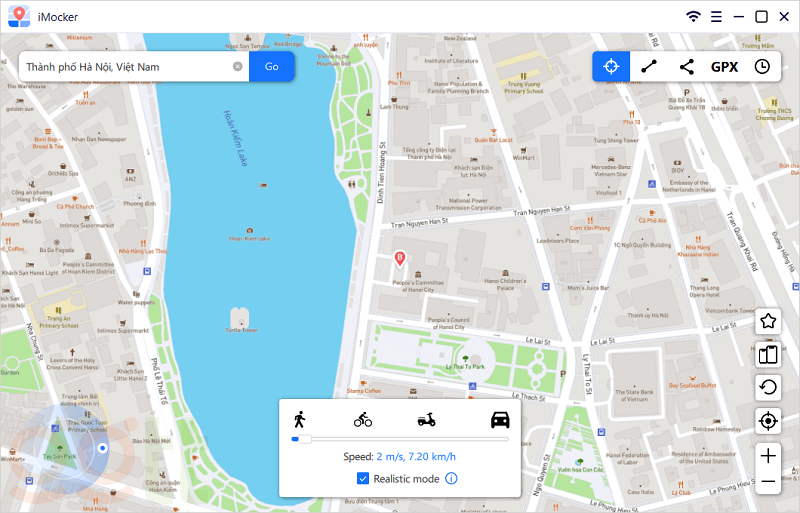Disable the Realistic mode checkbox
800x513 pixels.
(x=363, y=479)
